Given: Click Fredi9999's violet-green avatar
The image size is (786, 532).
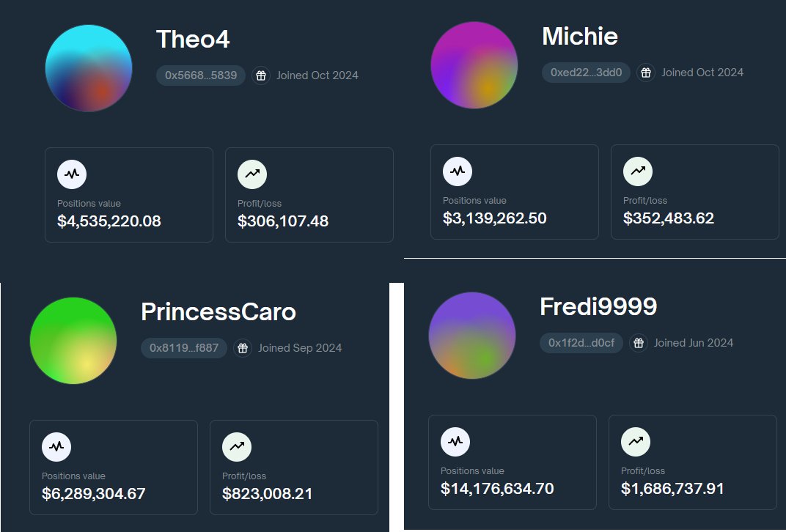Looking at the screenshot, I should coord(472,336).
